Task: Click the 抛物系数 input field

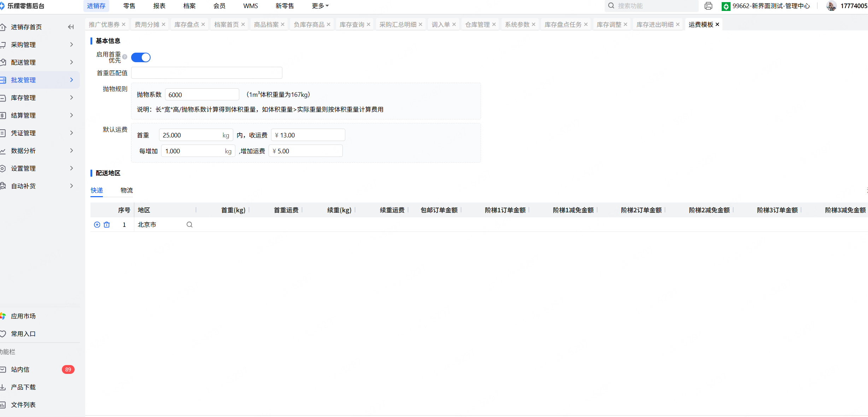Action: (202, 95)
